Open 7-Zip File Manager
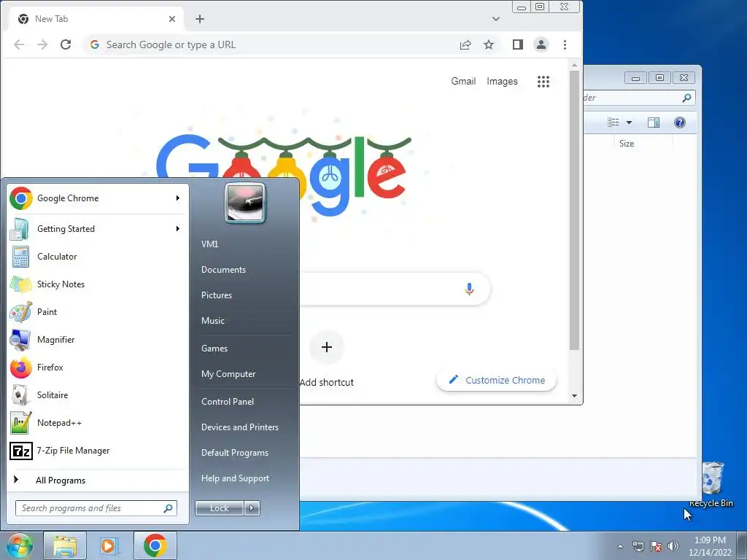 [x=97, y=451]
